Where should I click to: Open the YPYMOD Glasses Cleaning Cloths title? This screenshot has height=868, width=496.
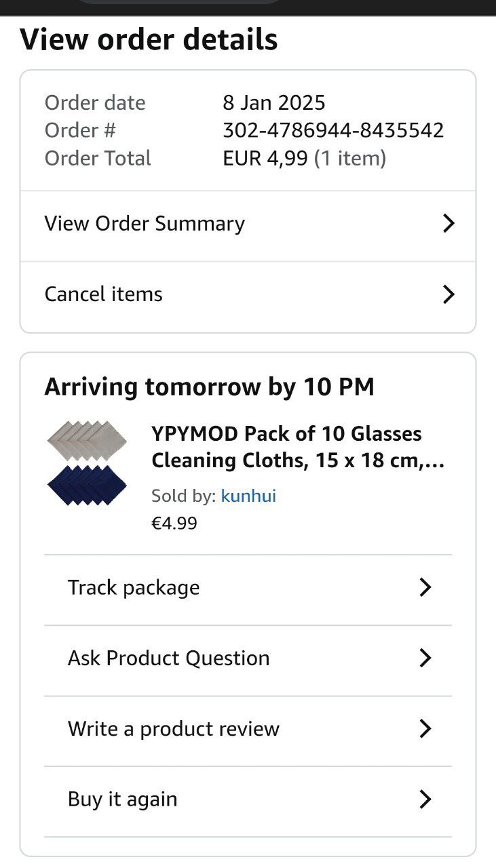click(x=297, y=447)
